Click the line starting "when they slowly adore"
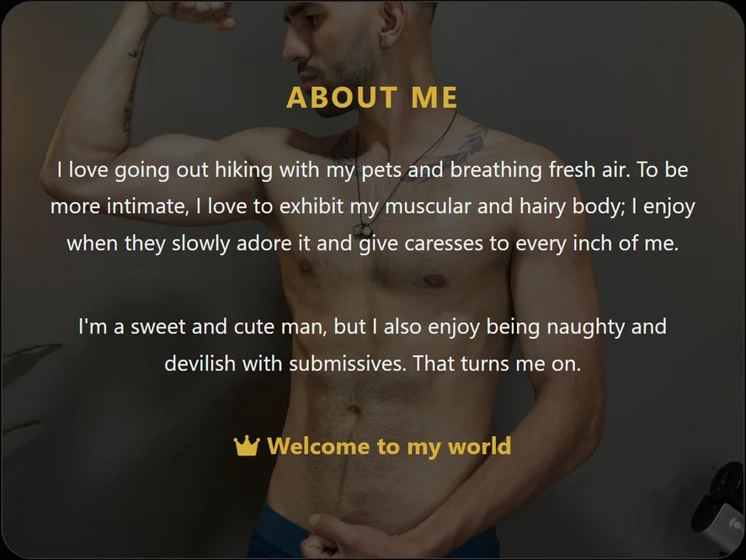The height and width of the screenshot is (560, 746). (x=372, y=243)
